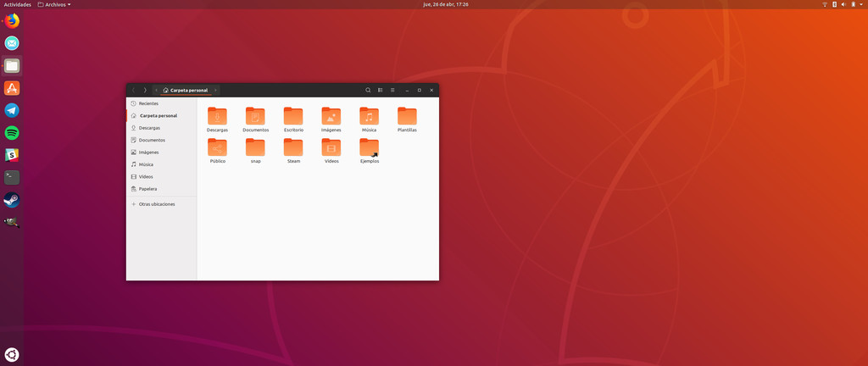This screenshot has width=868, height=366.
Task: Open Recientes in the sidebar
Action: 162,103
